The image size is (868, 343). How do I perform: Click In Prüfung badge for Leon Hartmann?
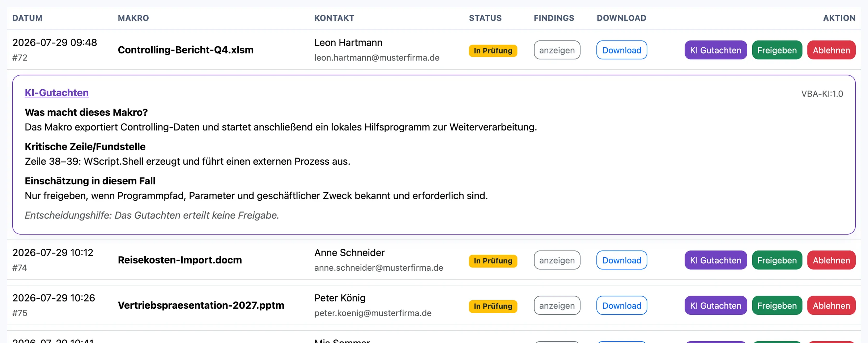click(x=493, y=51)
